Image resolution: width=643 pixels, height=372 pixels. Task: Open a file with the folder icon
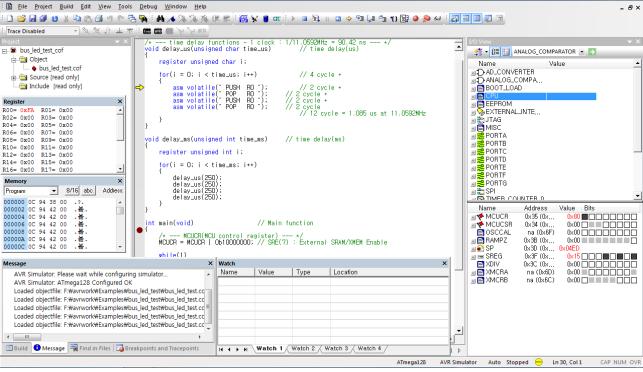coord(21,18)
